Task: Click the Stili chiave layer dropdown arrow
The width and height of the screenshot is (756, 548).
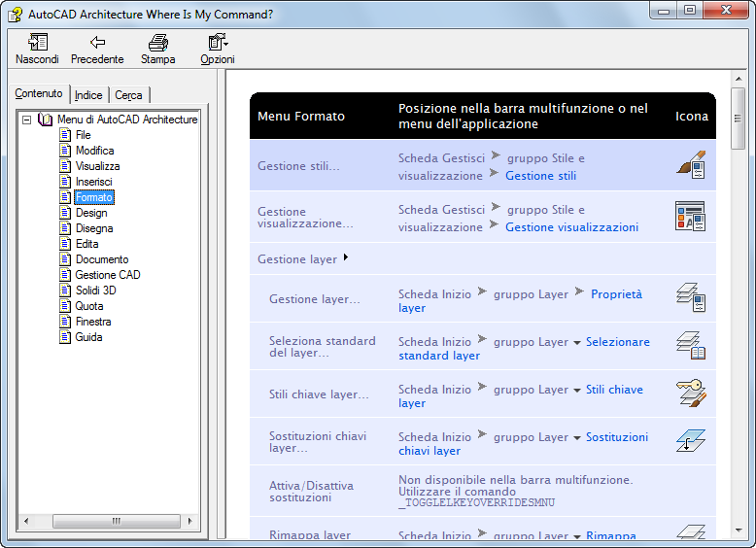Action: coord(576,391)
